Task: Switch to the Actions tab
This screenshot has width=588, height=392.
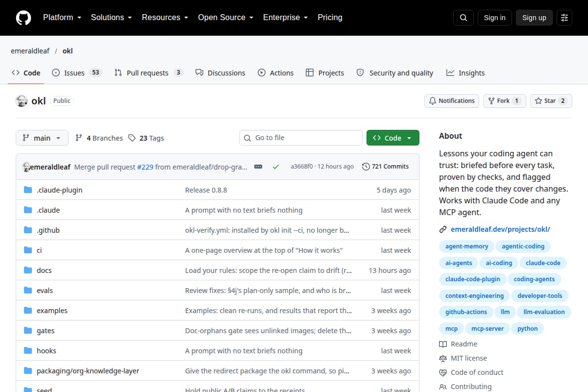Action: click(276, 73)
